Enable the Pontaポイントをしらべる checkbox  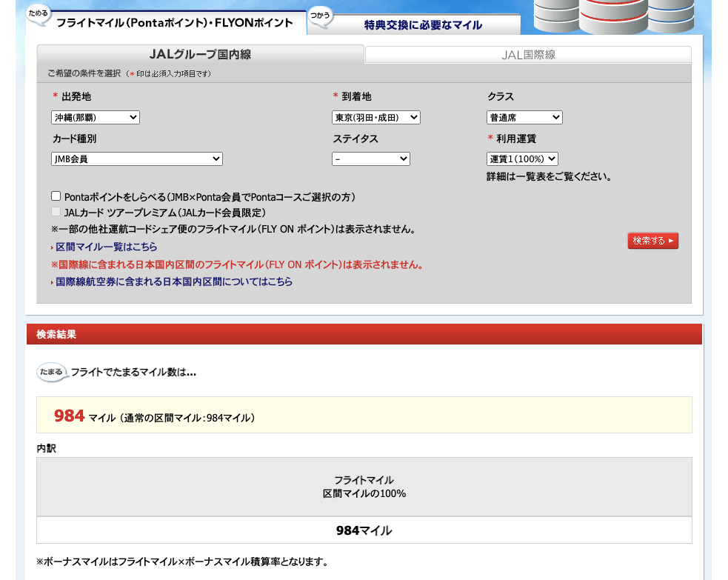(56, 196)
